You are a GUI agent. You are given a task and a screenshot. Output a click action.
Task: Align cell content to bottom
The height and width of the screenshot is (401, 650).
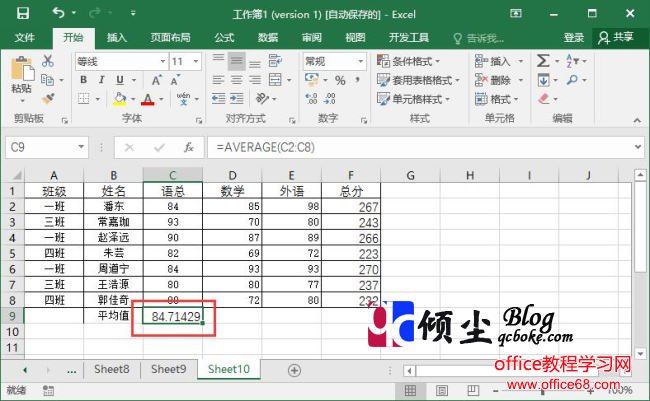pos(255,62)
